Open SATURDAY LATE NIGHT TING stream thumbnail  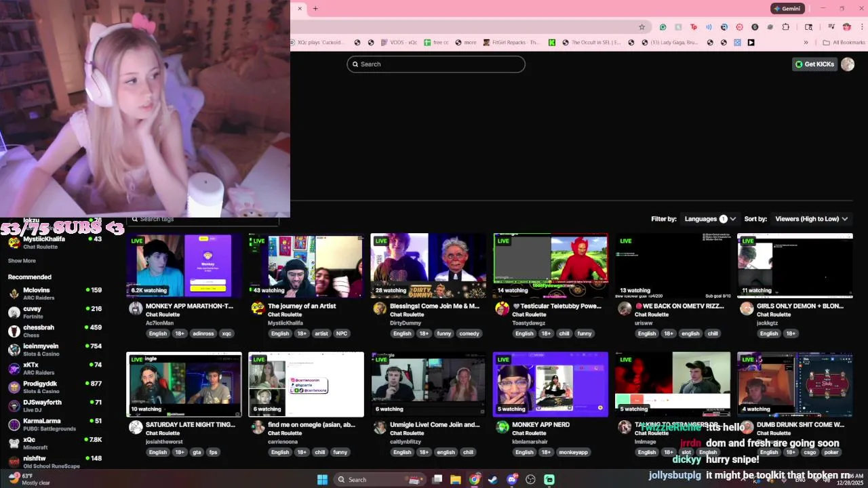(184, 384)
